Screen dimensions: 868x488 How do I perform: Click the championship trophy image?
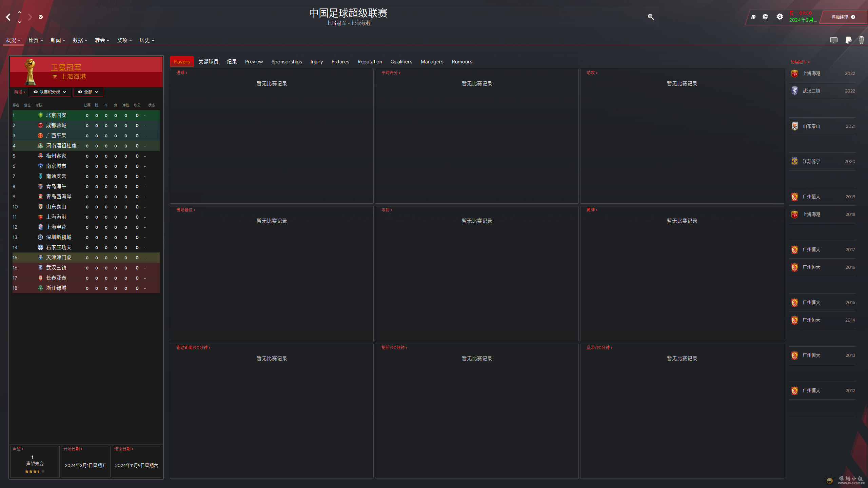(30, 72)
